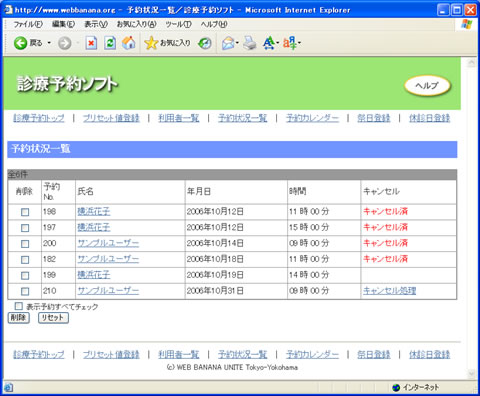
Task: Refresh the page with green arrows icon
Action: (110, 43)
